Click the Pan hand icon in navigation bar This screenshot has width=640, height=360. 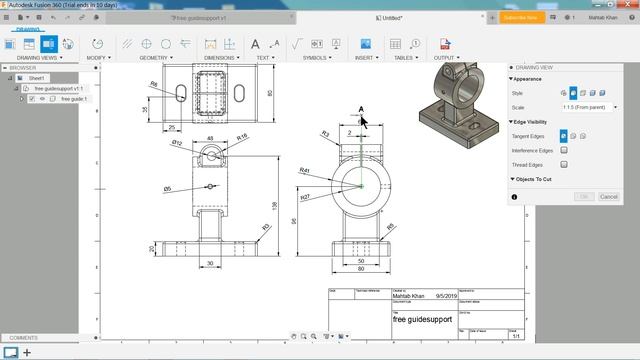tap(293, 336)
